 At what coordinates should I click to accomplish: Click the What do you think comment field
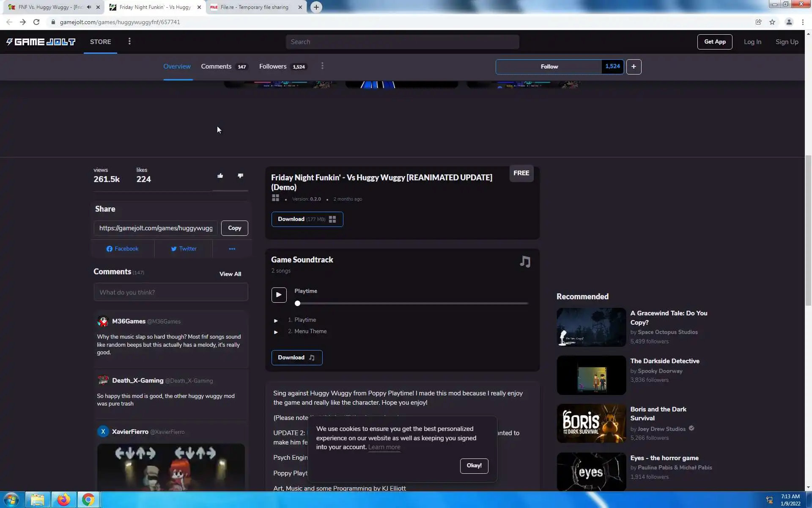pos(170,292)
